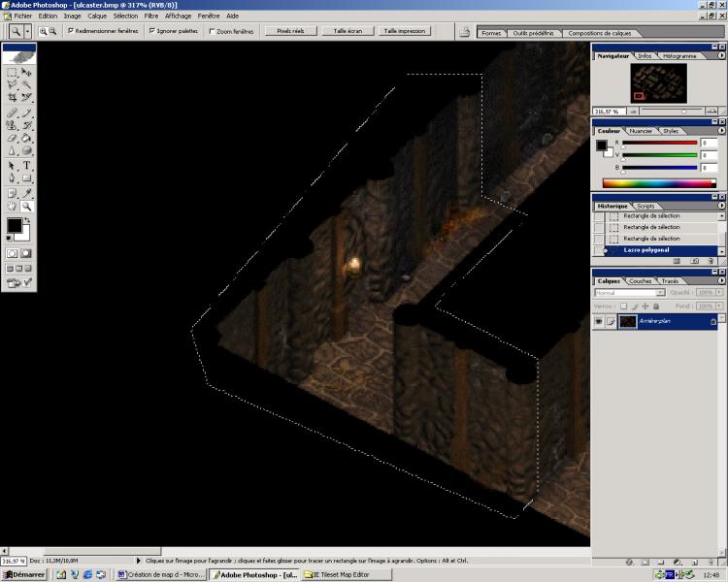Open Création de map taskbar window

pyautogui.click(x=160, y=574)
